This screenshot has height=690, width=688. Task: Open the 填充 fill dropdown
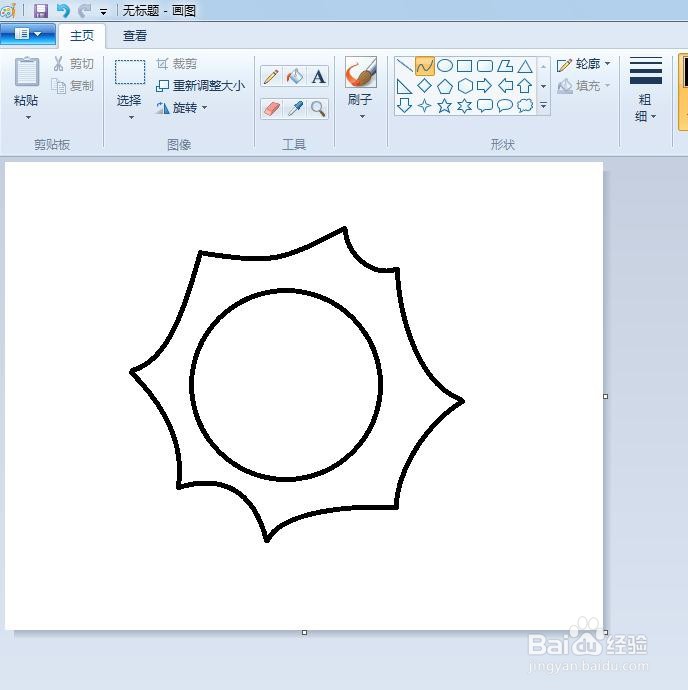(x=584, y=86)
